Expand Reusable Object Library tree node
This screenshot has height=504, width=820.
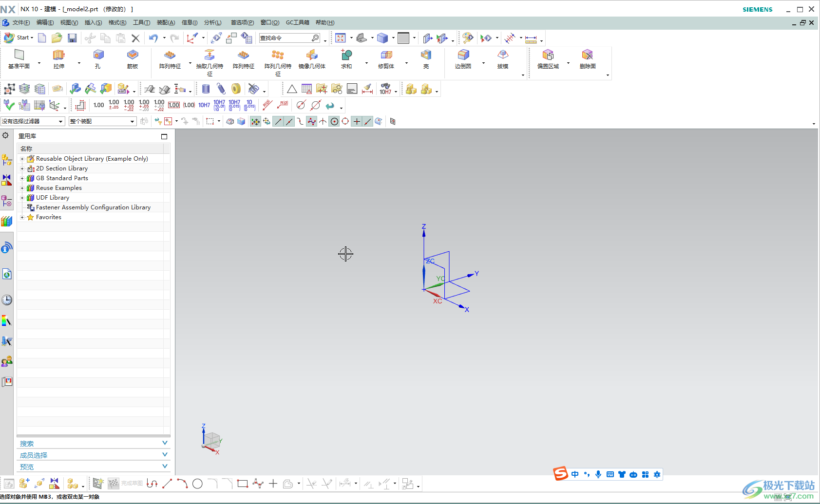pyautogui.click(x=22, y=159)
